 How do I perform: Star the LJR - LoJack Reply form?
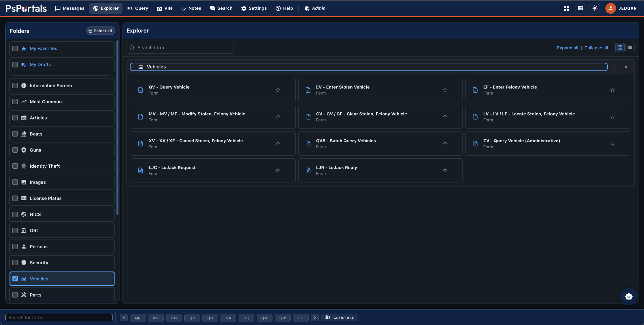[x=445, y=170]
